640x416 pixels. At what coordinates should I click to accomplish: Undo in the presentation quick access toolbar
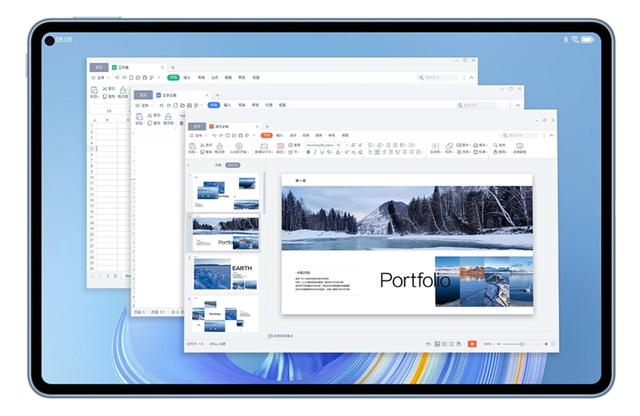click(x=214, y=135)
